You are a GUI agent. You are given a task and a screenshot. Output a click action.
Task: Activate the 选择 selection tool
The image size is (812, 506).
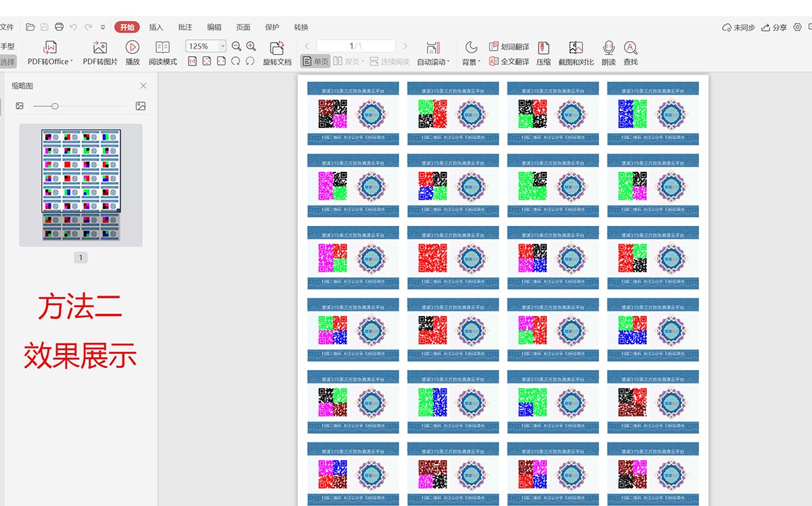coord(7,62)
